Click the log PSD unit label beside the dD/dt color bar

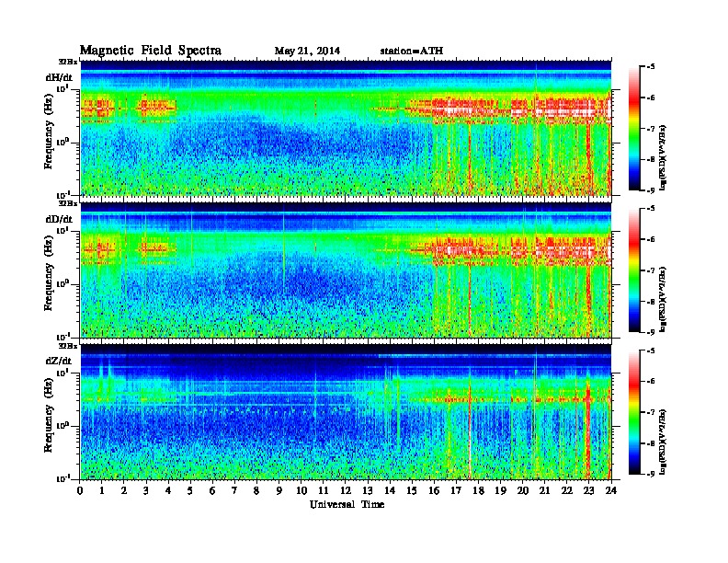(663, 299)
